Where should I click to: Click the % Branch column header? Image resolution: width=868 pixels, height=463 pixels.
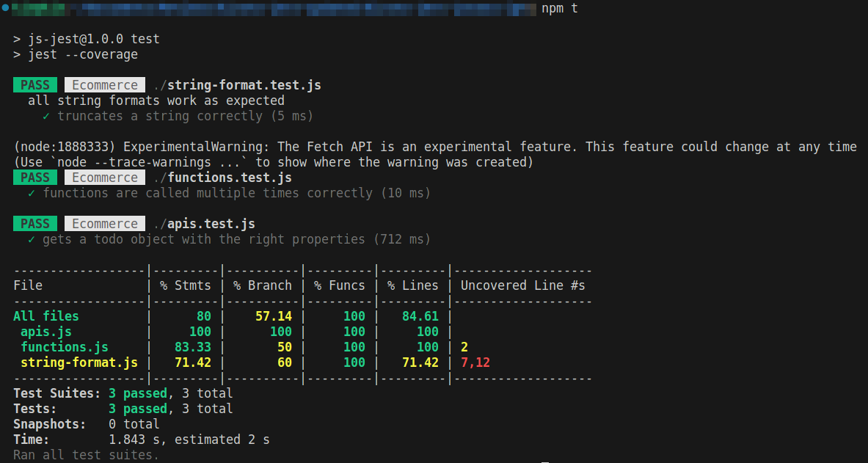tap(262, 285)
